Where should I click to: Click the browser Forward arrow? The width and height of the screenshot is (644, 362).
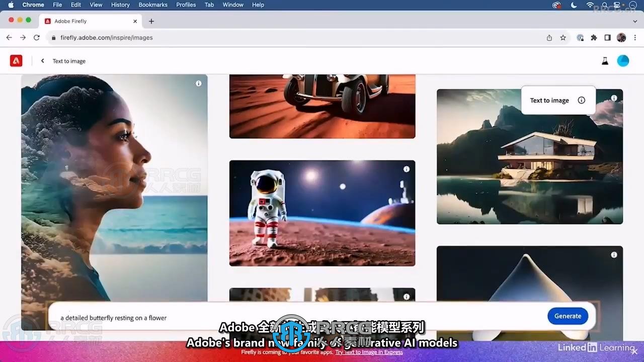click(23, 38)
